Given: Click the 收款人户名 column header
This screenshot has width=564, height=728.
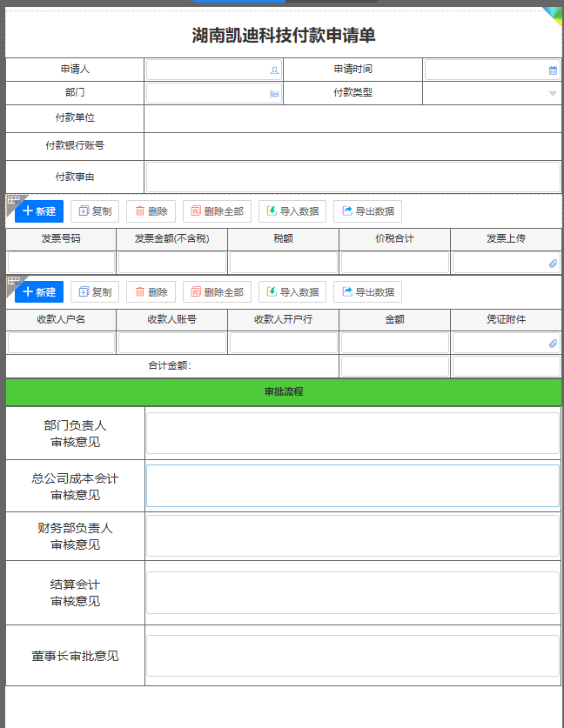Looking at the screenshot, I should 61,319.
